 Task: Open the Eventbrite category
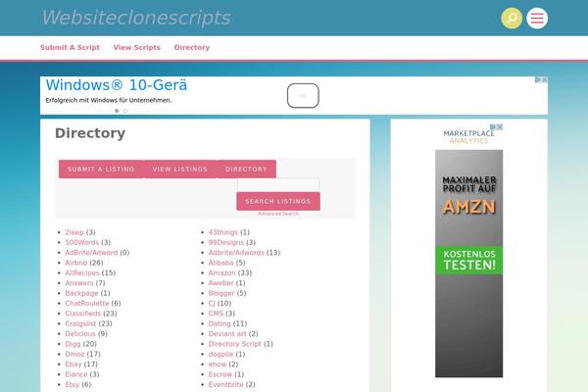click(226, 384)
